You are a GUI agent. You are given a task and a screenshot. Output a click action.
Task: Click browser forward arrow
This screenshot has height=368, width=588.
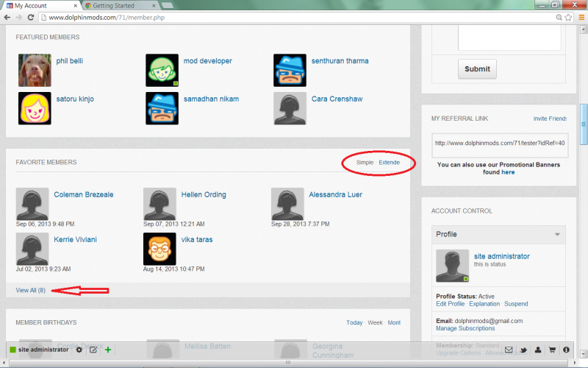tap(19, 17)
